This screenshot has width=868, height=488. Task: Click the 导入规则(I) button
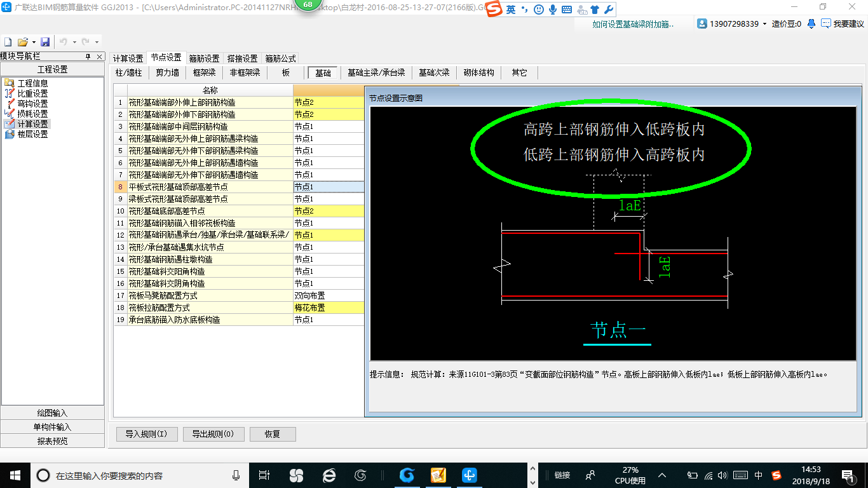pyautogui.click(x=146, y=434)
